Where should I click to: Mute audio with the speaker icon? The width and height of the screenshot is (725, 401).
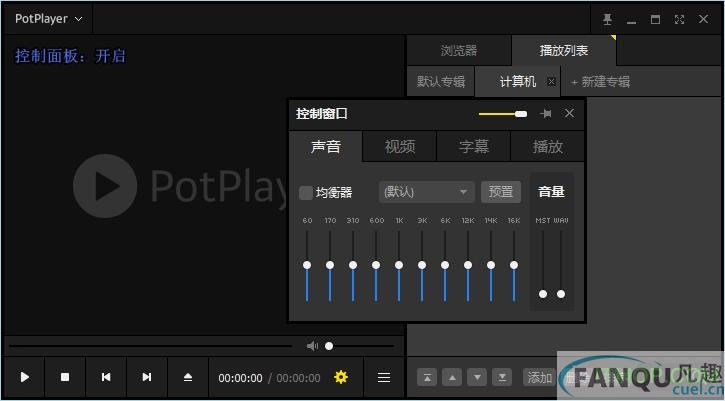312,346
